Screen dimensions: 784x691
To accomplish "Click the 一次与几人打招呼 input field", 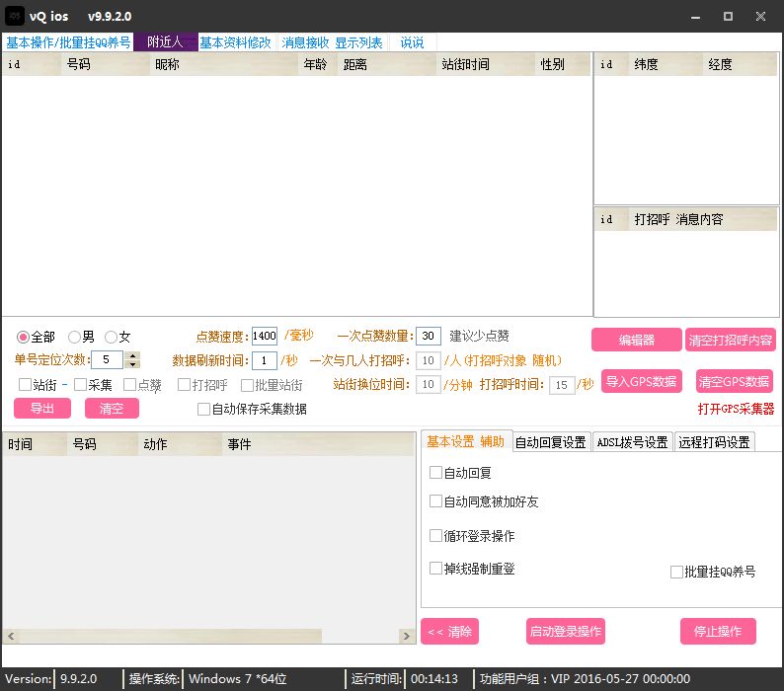I will 428,360.
